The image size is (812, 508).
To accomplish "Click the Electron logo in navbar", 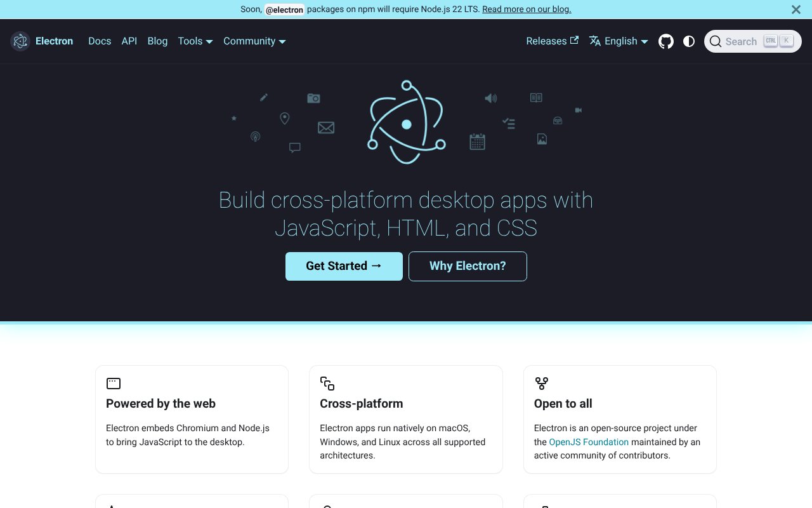I will coord(20,41).
